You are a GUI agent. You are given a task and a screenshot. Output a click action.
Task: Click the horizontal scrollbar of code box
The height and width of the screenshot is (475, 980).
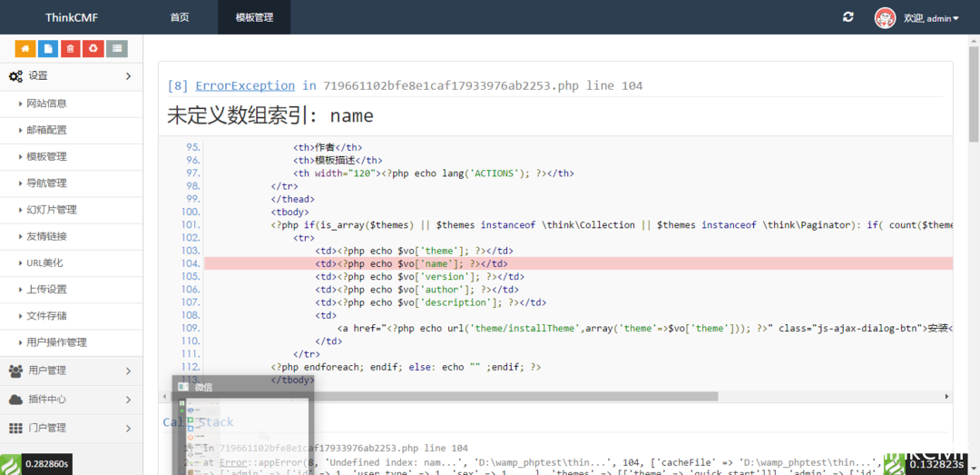[x=445, y=397]
